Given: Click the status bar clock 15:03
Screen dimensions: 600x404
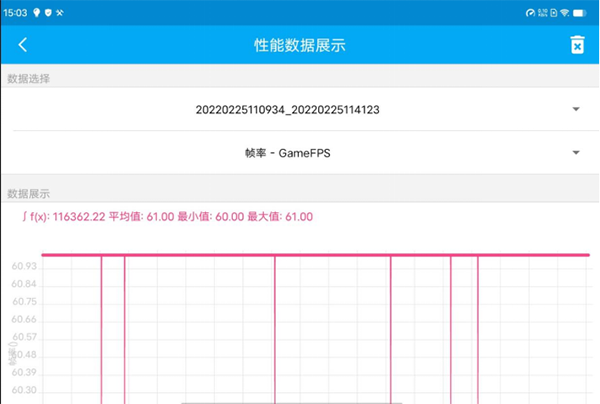Looking at the screenshot, I should pyautogui.click(x=15, y=13).
